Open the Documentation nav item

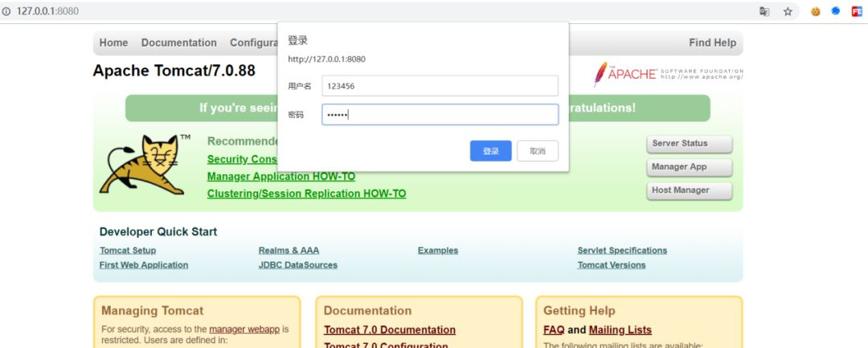(x=178, y=43)
